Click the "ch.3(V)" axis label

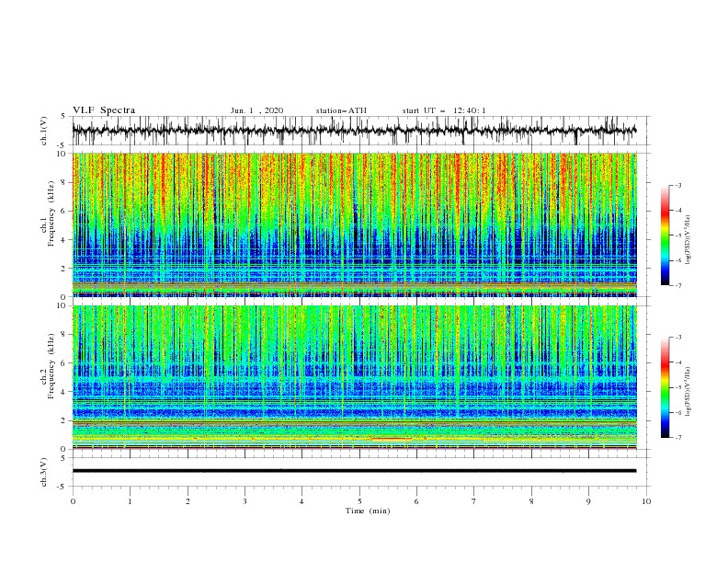click(x=44, y=472)
